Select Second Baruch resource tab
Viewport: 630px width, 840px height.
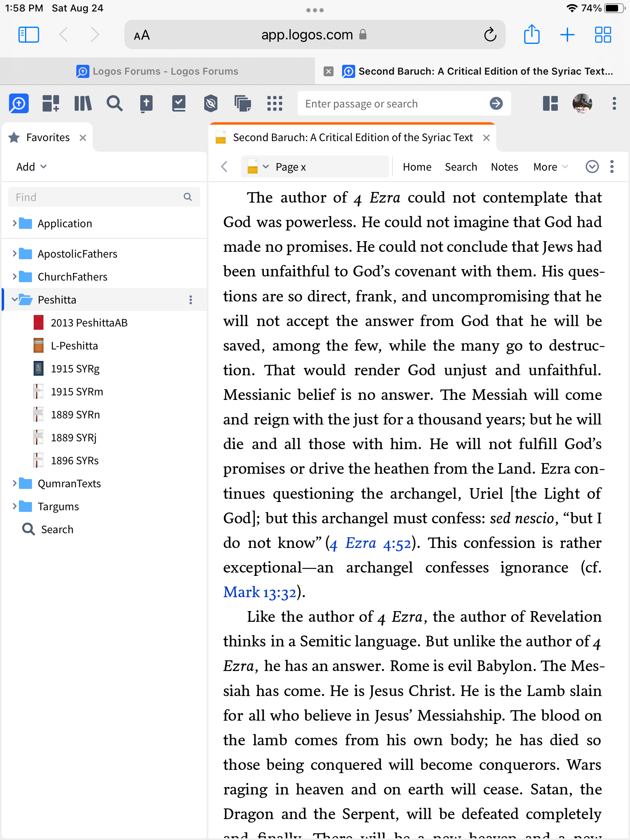(353, 138)
